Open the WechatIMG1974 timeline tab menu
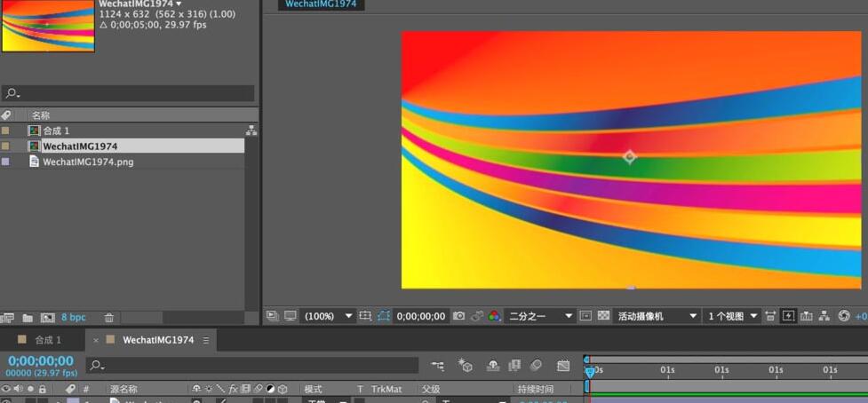The image size is (868, 403). tap(206, 340)
